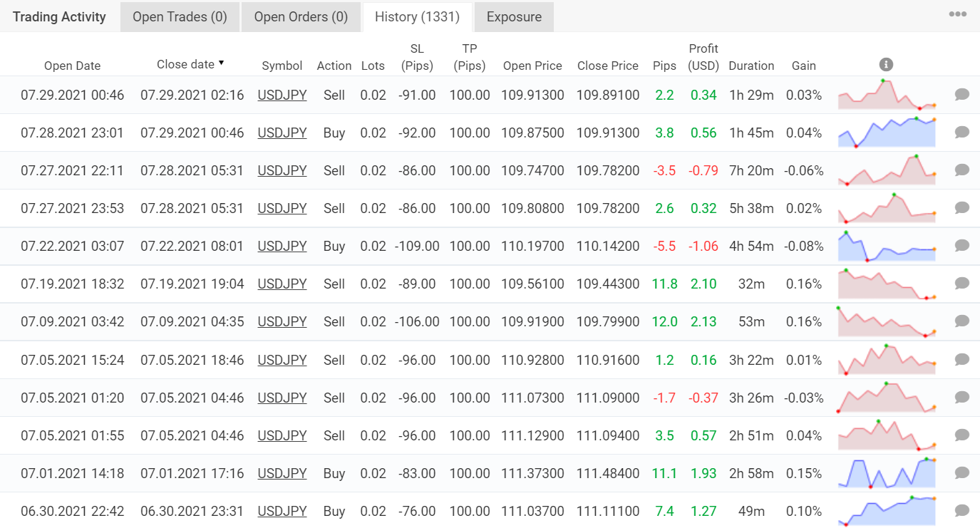980x528 pixels.
Task: Sort table by Gain header
Action: coord(804,66)
